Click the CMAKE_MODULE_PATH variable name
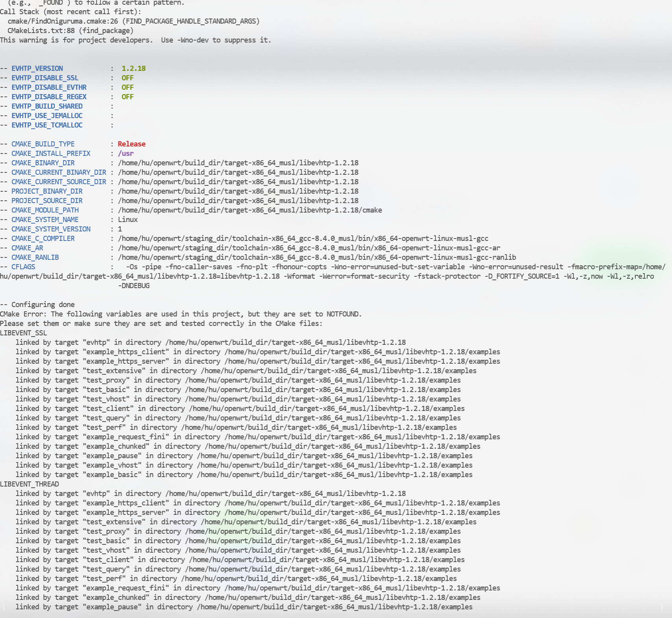 (45, 210)
